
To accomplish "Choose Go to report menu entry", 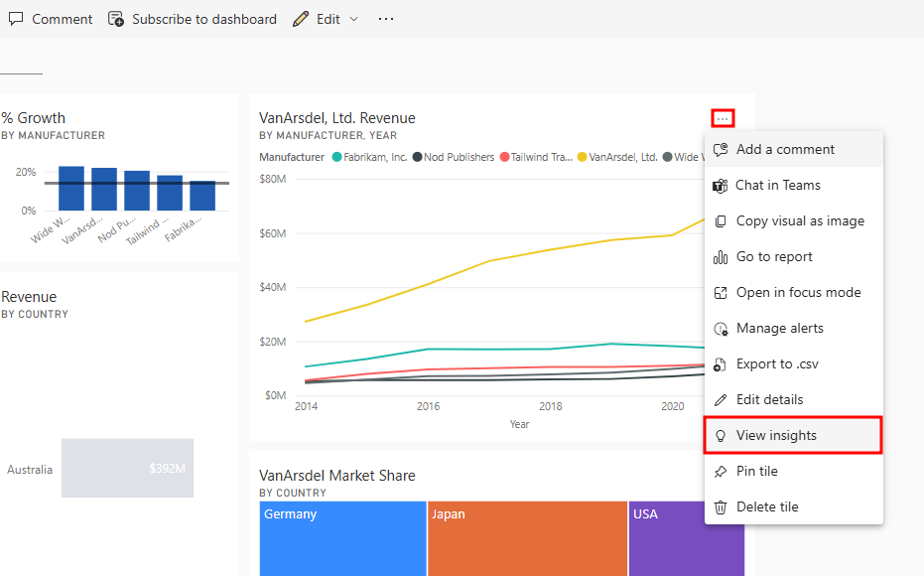I will click(794, 257).
